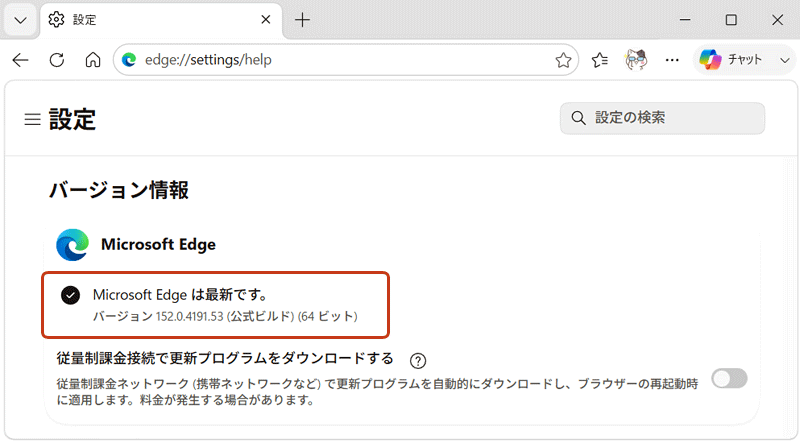Open the profile avatar menu
This screenshot has height=443, width=800.
click(636, 60)
